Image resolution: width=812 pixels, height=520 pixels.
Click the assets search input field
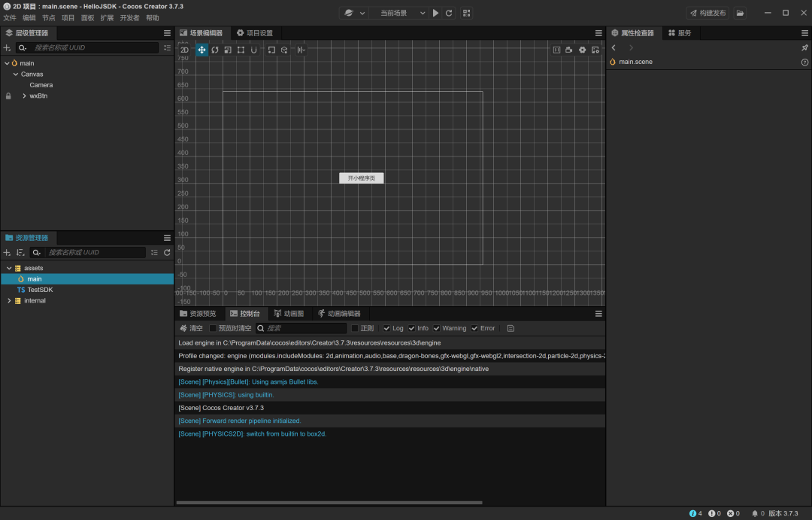tap(95, 253)
